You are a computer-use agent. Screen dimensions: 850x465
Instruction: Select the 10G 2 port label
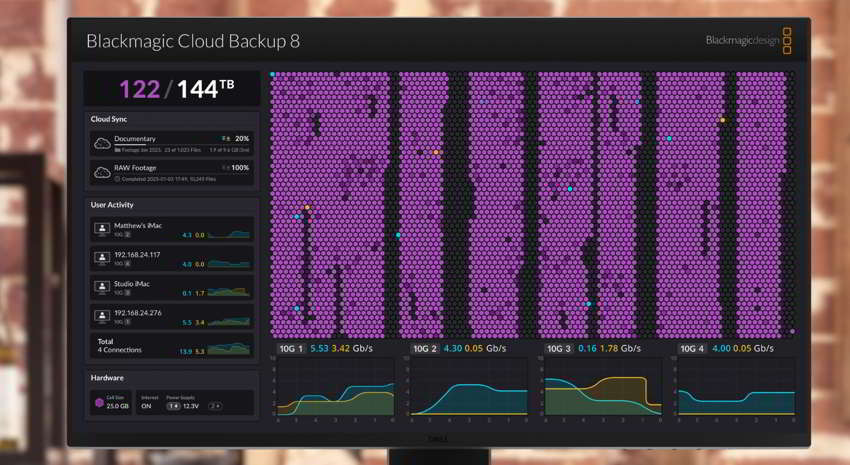tap(425, 348)
